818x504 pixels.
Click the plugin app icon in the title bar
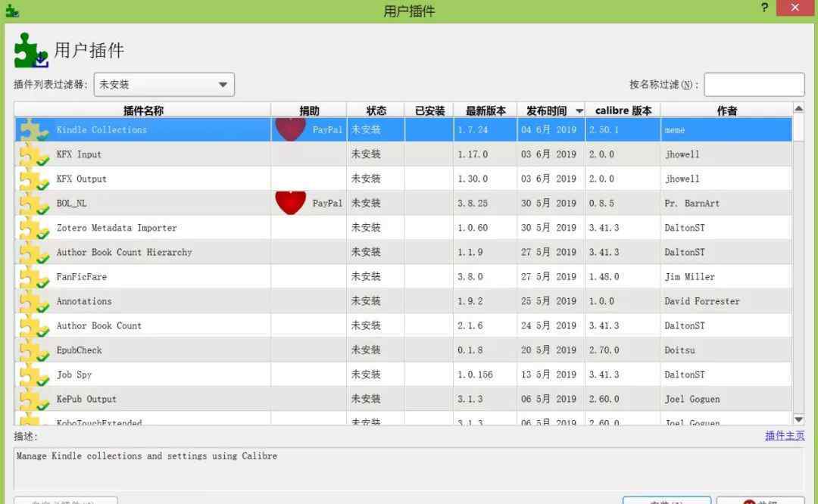point(12,11)
